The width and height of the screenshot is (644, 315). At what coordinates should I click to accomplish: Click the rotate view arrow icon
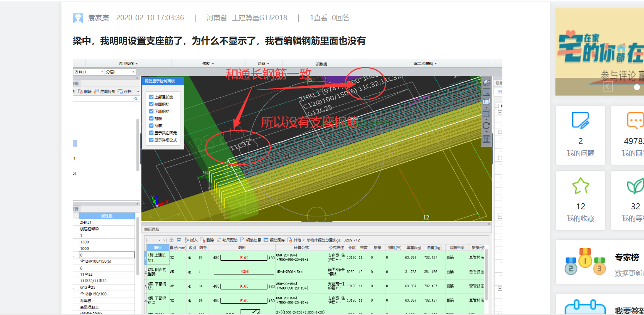point(486,125)
